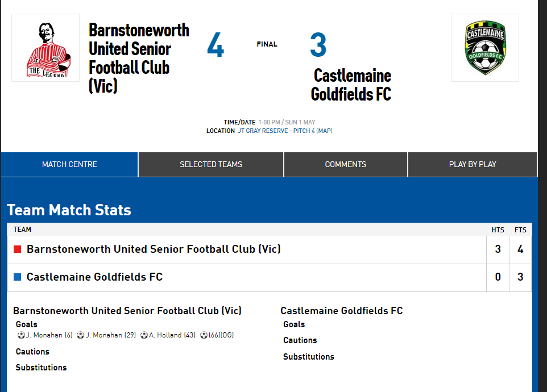Click Barnstoneworth United Senior Football Club heading
Viewport: 547px width, 392px height.
(x=139, y=58)
